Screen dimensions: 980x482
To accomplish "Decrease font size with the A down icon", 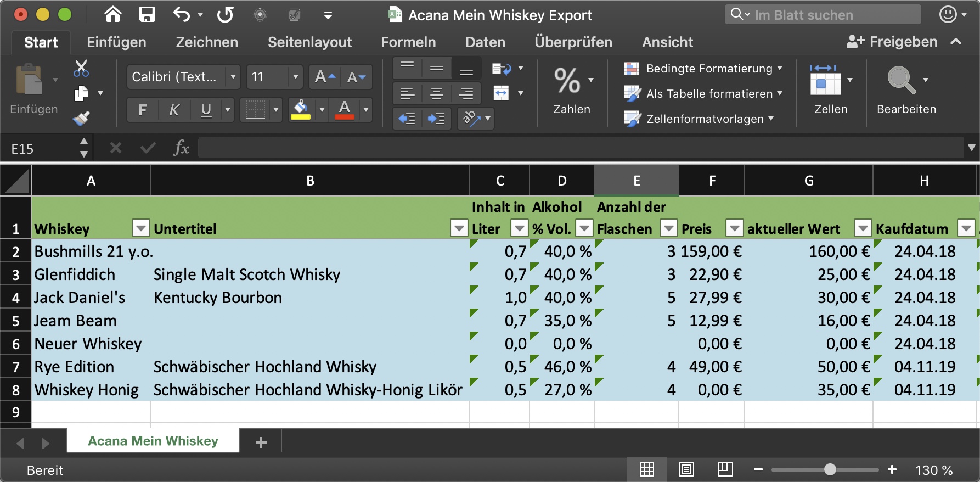I will click(357, 77).
